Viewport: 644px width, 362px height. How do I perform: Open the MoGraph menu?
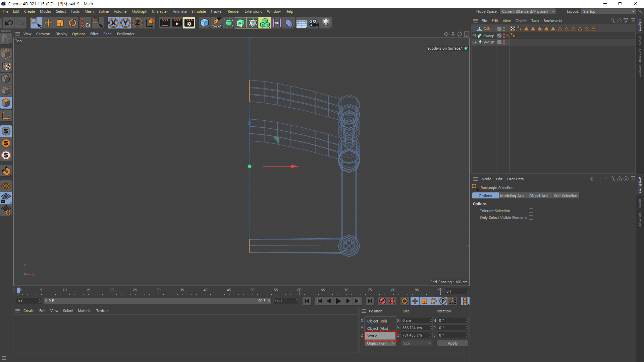click(x=139, y=11)
